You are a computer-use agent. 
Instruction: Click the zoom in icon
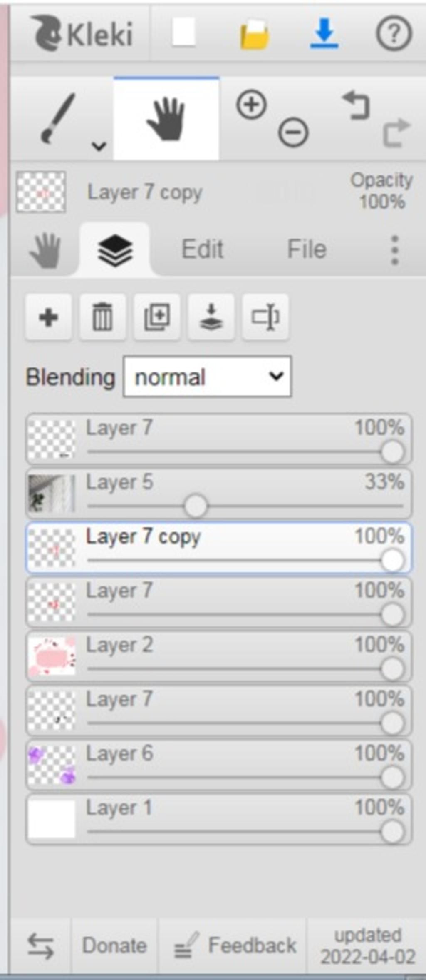click(251, 104)
